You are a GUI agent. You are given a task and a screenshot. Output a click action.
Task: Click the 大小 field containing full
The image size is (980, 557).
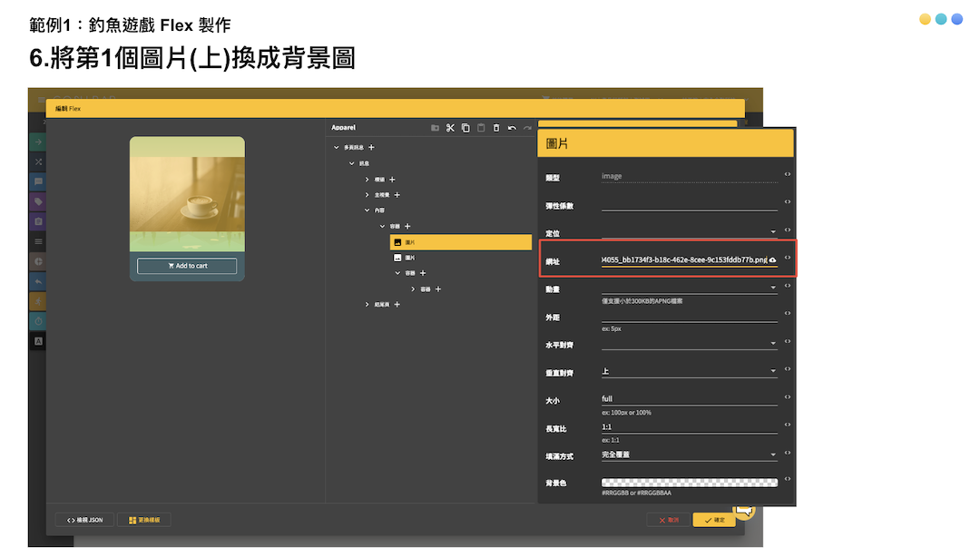(690, 399)
